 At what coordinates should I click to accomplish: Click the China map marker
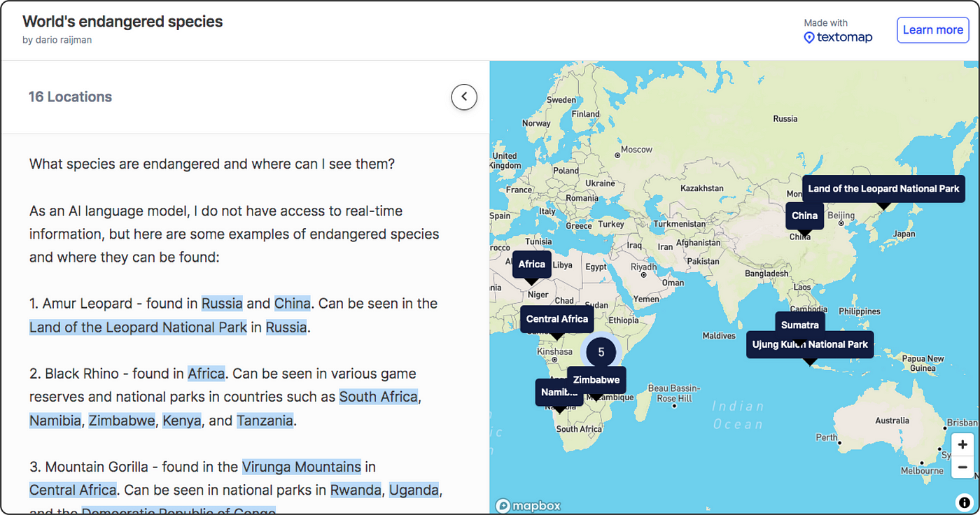click(804, 216)
